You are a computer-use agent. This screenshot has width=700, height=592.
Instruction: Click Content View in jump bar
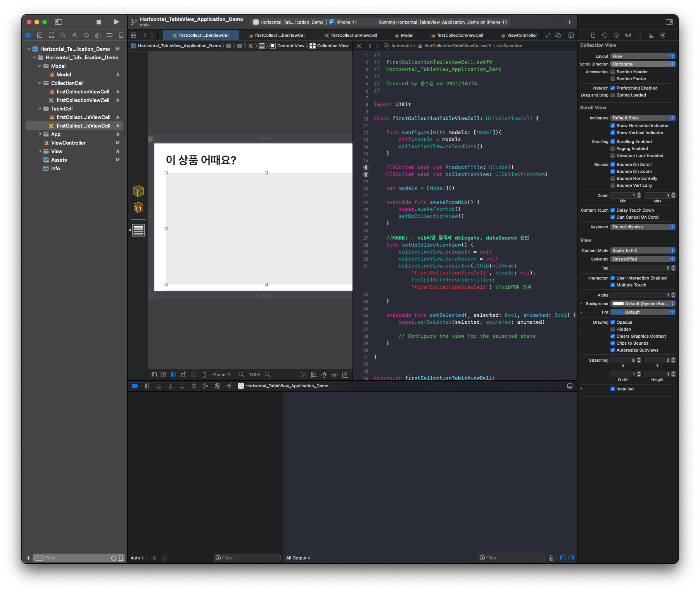click(287, 46)
